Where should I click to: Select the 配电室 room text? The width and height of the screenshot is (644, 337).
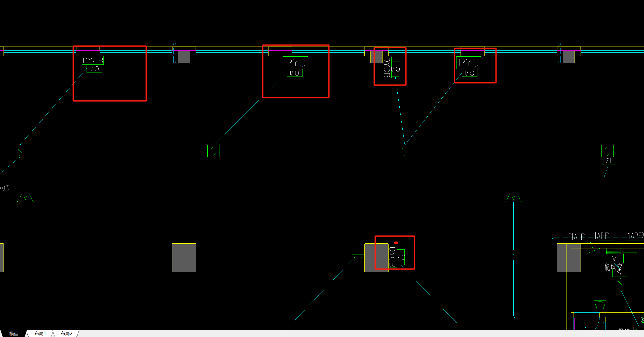point(613,267)
